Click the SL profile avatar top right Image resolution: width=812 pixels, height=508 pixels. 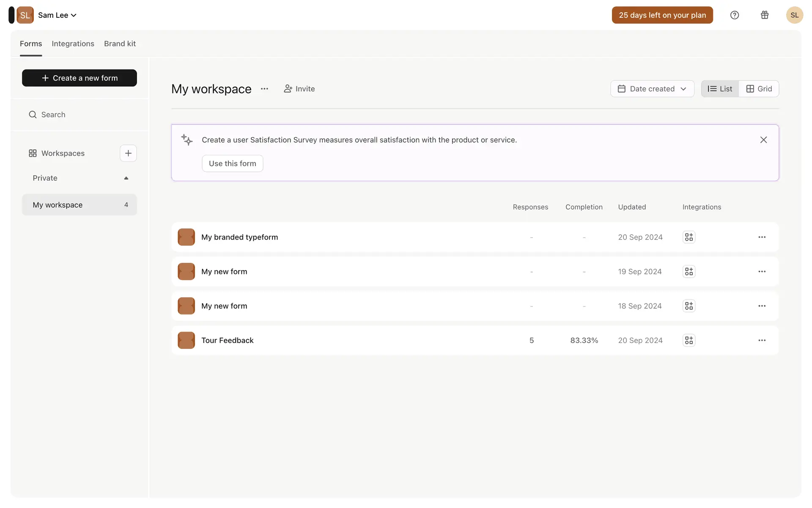794,15
